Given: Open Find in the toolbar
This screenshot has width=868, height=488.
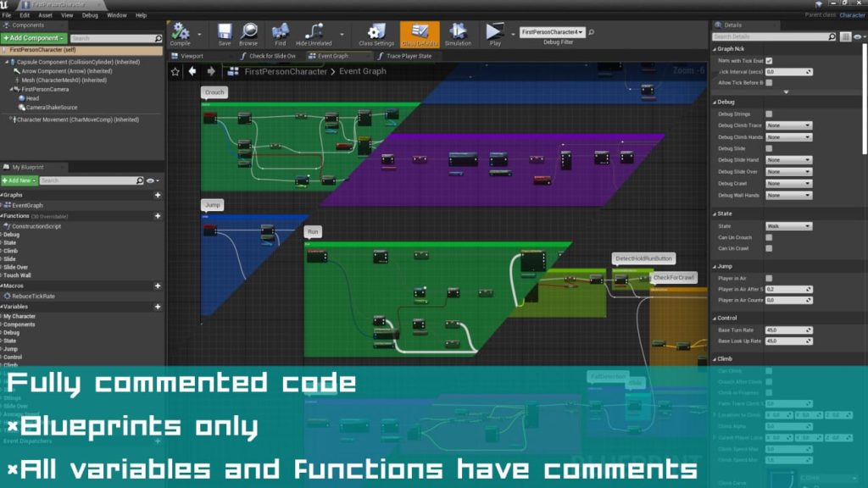Looking at the screenshot, I should [281, 33].
